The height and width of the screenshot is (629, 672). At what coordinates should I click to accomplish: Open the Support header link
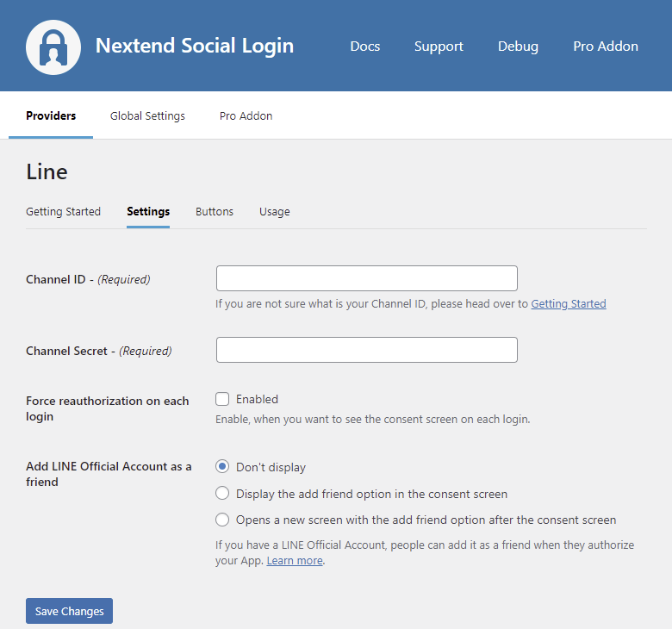(439, 47)
